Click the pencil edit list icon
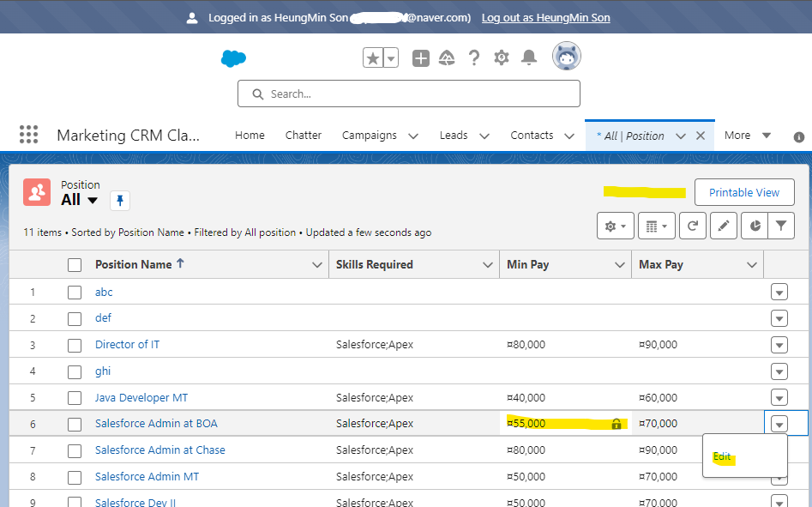Viewport: 812px width, 507px height. tap(724, 226)
